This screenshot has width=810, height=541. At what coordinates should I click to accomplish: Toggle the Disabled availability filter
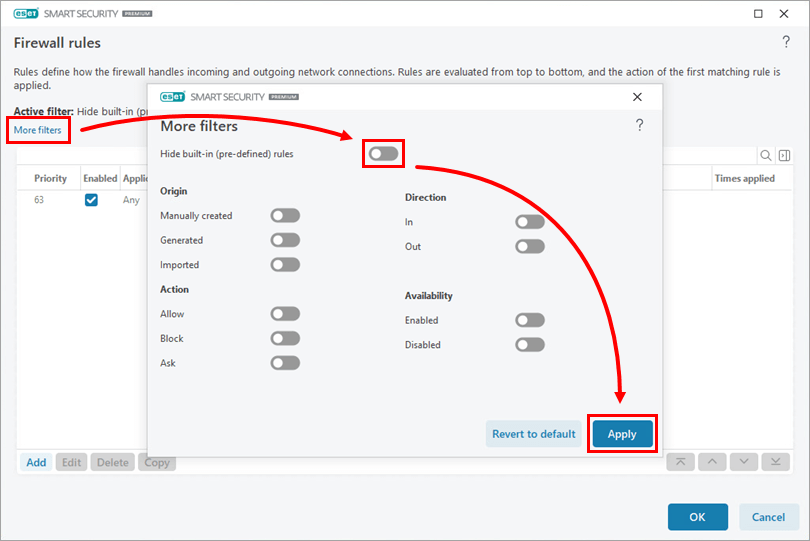click(530, 345)
